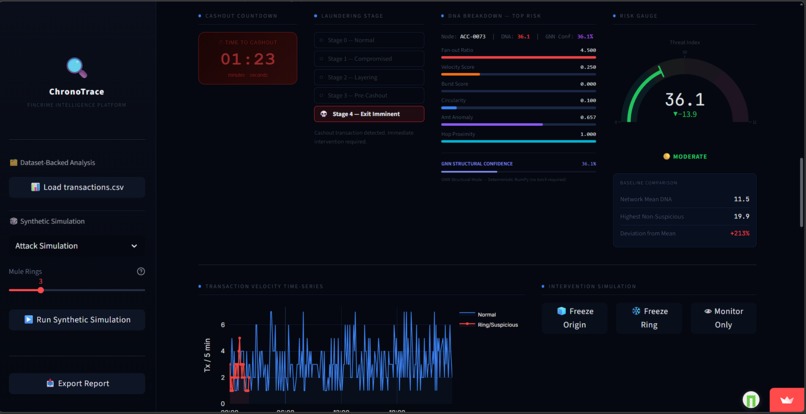The height and width of the screenshot is (414, 806).
Task: Click the Amt Anomaly progress bar
Action: point(519,124)
